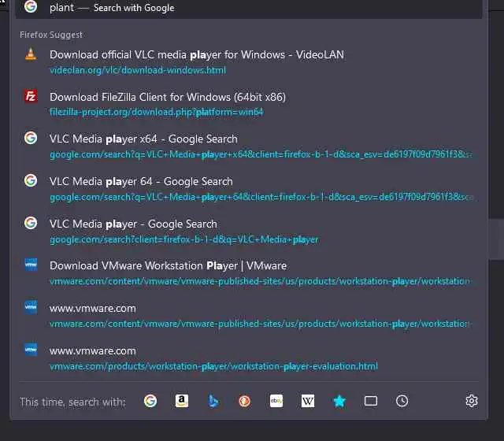
Task: Search this time with Bing
Action: point(213,401)
